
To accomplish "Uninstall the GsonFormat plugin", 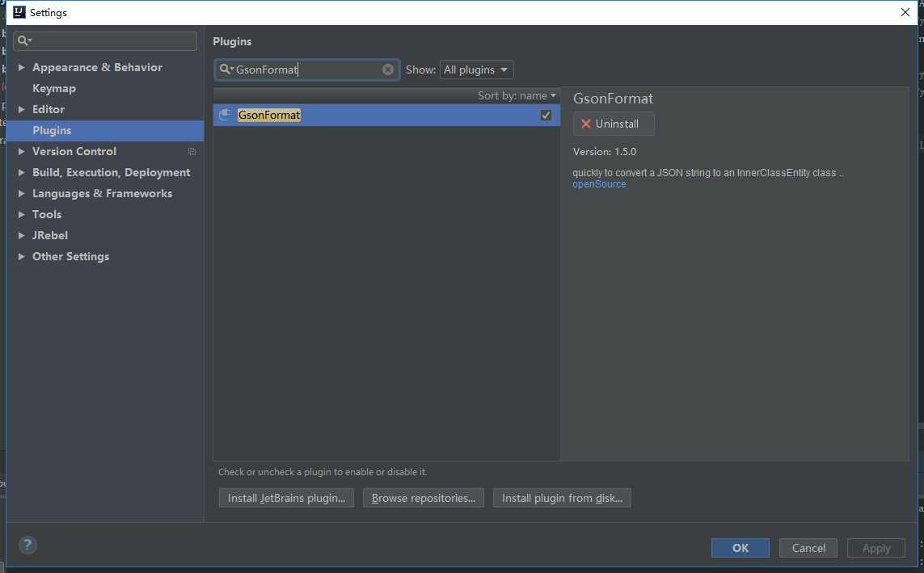I will pyautogui.click(x=614, y=124).
